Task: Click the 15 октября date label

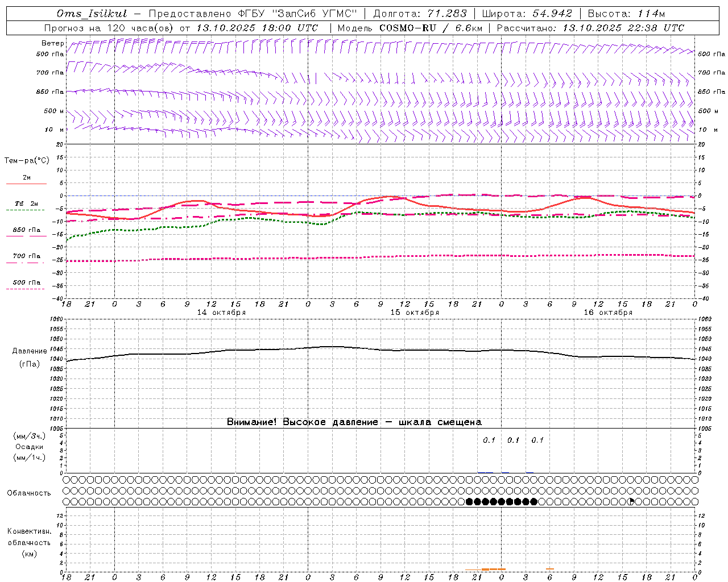Action: [x=415, y=313]
